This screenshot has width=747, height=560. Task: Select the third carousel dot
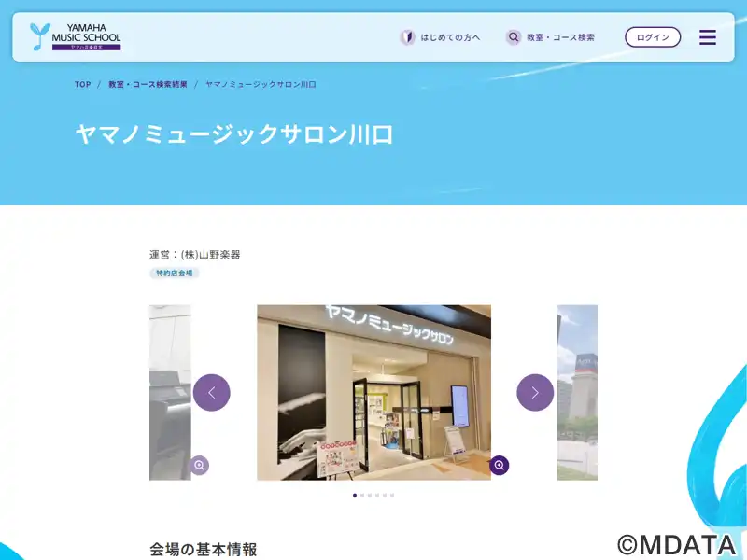[370, 496]
